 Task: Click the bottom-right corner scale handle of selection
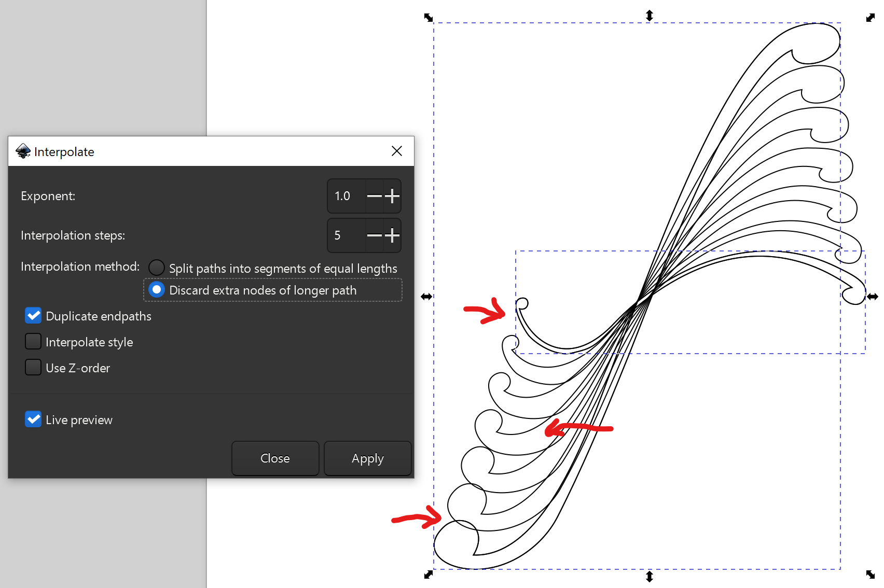coord(871,575)
